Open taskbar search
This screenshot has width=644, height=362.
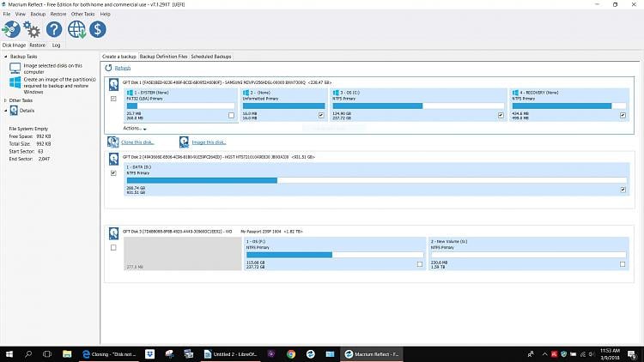point(28,353)
